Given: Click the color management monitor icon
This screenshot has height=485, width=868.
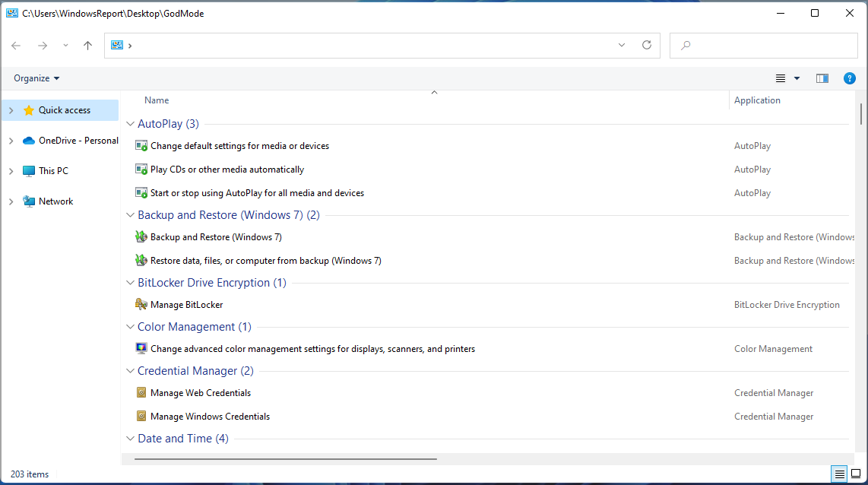Looking at the screenshot, I should coord(141,349).
